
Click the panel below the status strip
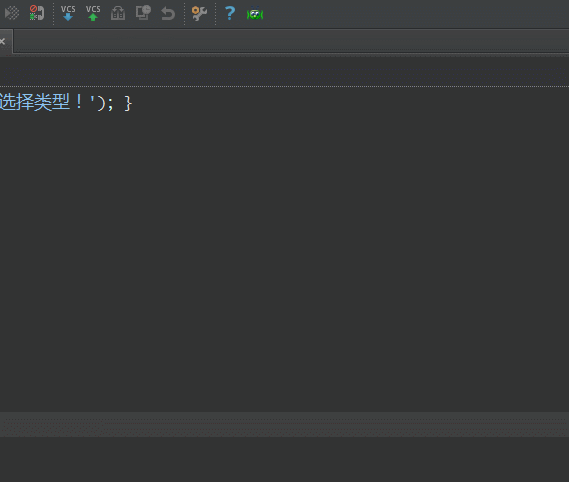pos(284,459)
